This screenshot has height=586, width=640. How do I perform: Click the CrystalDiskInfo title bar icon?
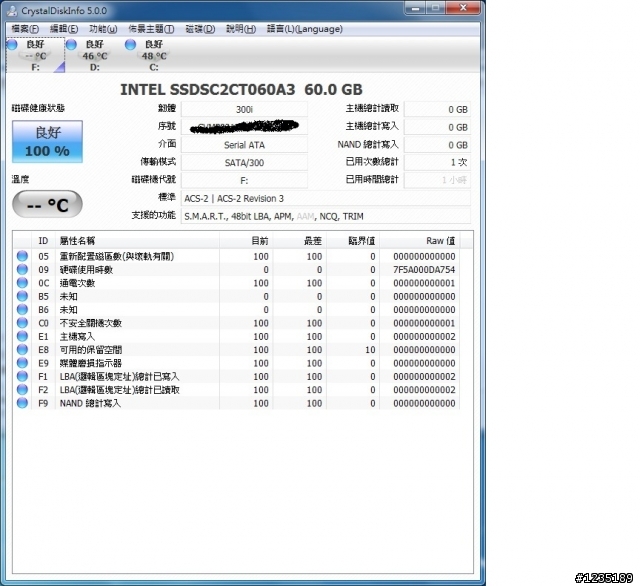[x=12, y=11]
